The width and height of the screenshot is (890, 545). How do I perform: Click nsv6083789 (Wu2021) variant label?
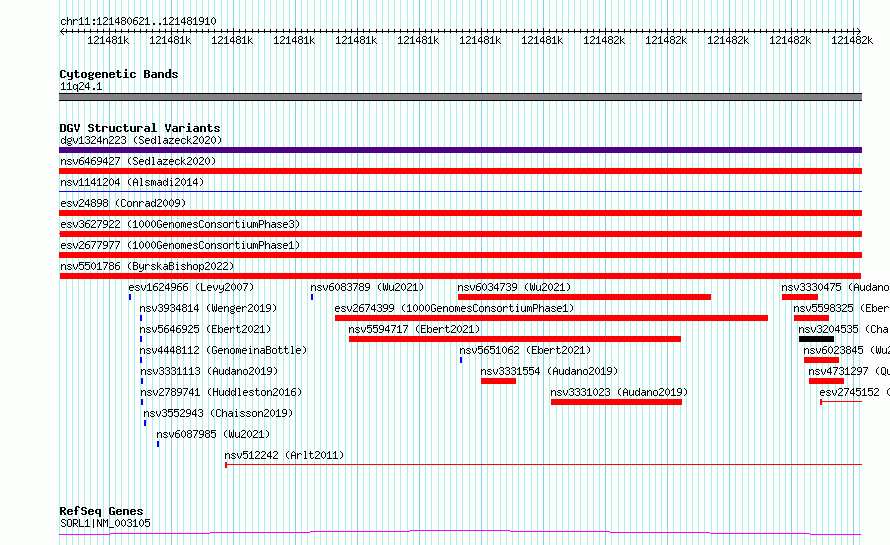click(x=367, y=287)
